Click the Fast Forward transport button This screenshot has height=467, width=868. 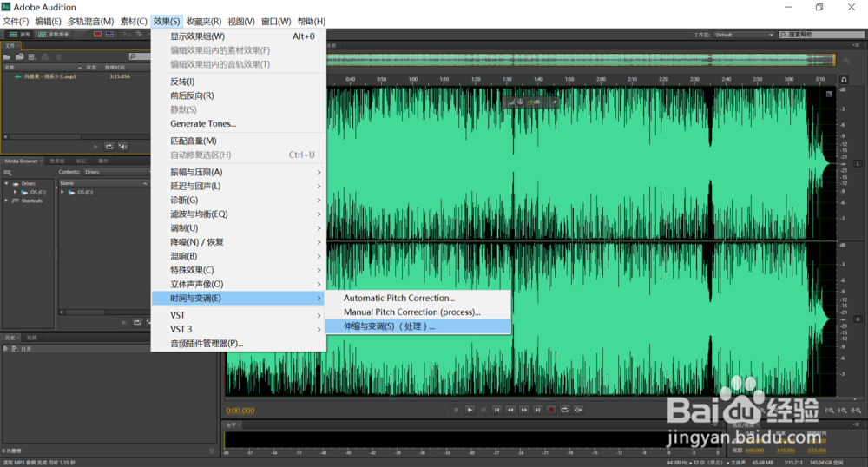coord(523,410)
